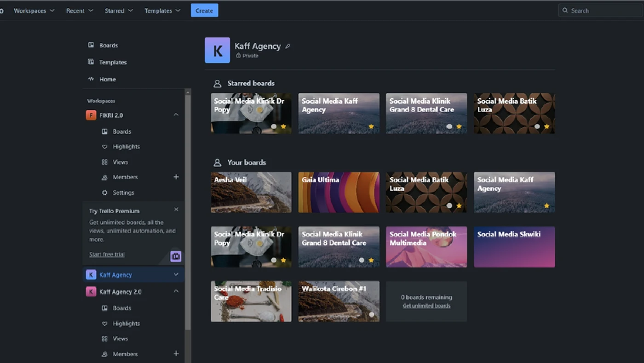Open Highlights under Kaff Agency 2.0
This screenshot has height=363, width=644.
click(x=126, y=323)
